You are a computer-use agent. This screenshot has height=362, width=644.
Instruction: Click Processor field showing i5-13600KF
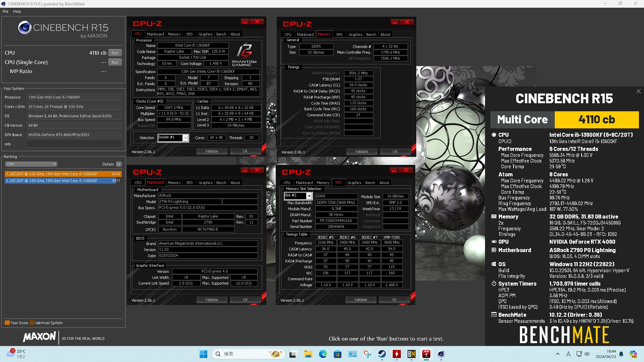click(x=74, y=97)
